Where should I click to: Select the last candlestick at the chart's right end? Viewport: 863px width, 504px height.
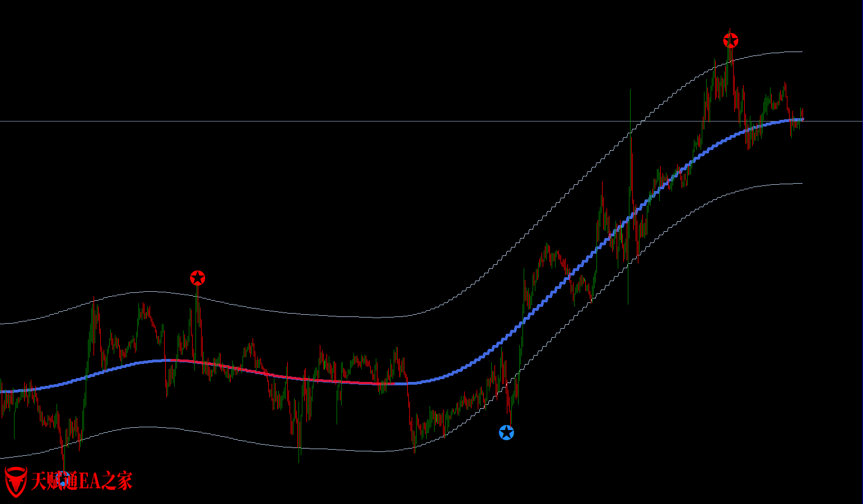(802, 114)
